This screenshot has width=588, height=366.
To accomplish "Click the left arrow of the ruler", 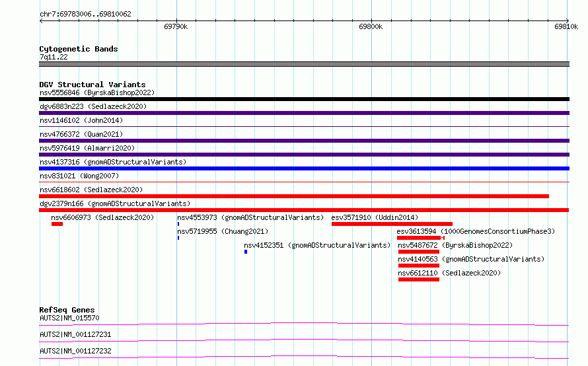I will pos(41,20).
